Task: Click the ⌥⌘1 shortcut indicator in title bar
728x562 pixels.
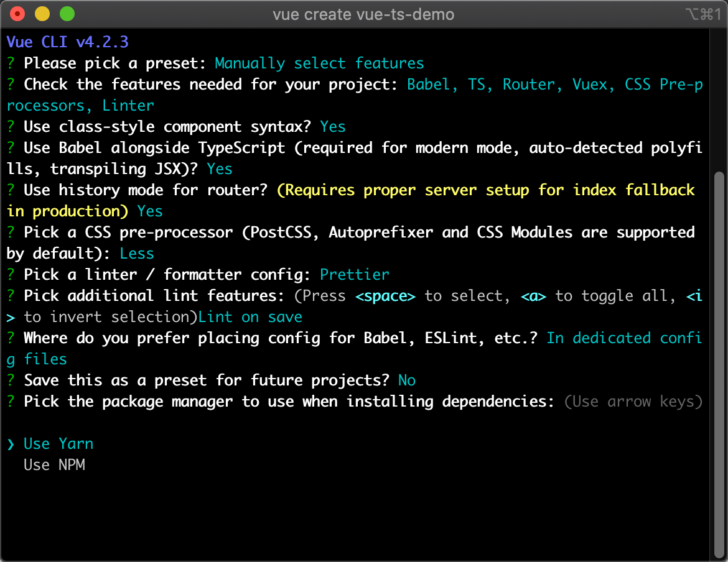Action: pos(701,14)
